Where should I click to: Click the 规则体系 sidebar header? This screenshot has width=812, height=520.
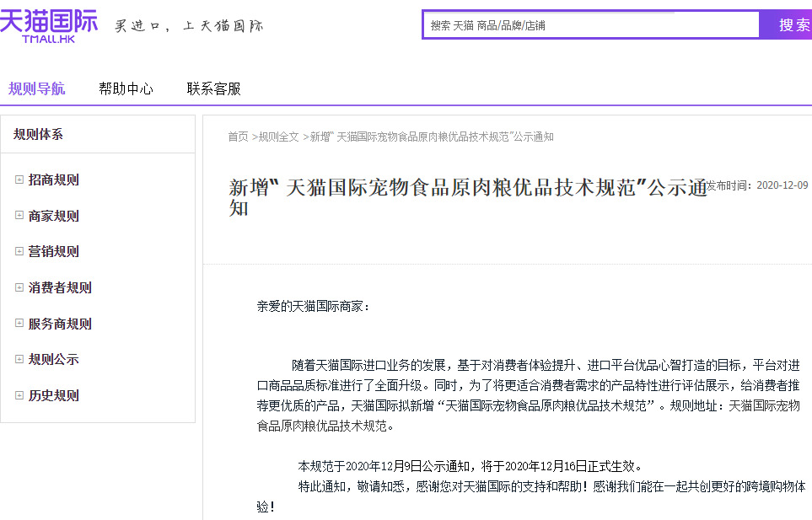[38, 135]
